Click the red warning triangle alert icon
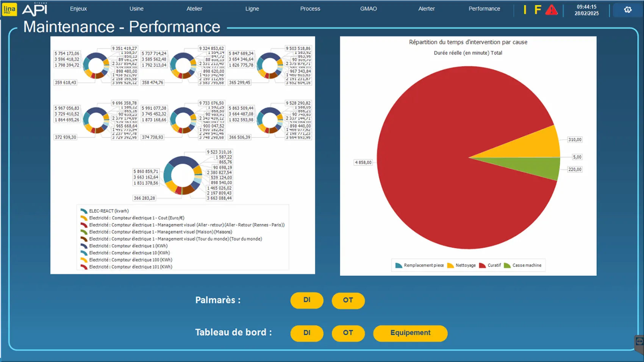Image resolution: width=644 pixels, height=362 pixels. pos(551,10)
